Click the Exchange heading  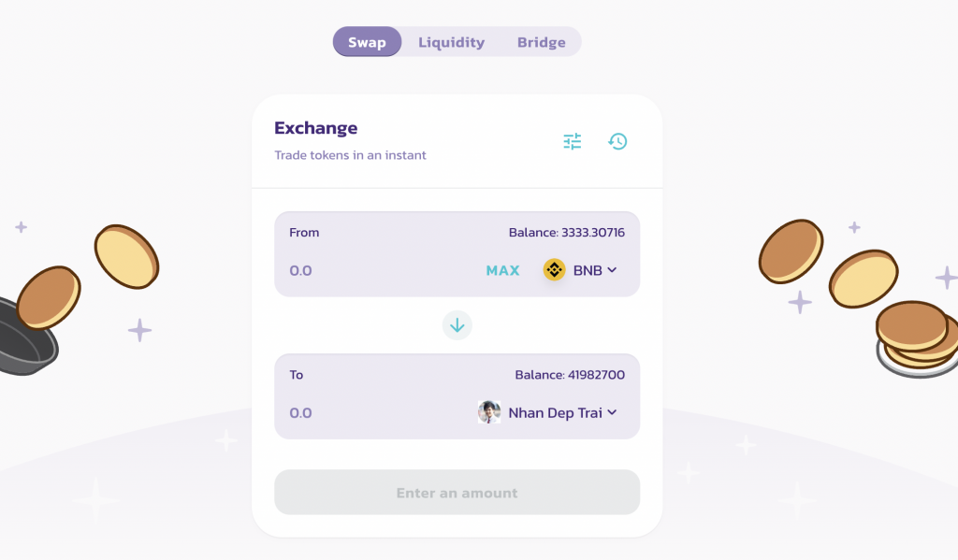pyautogui.click(x=316, y=128)
